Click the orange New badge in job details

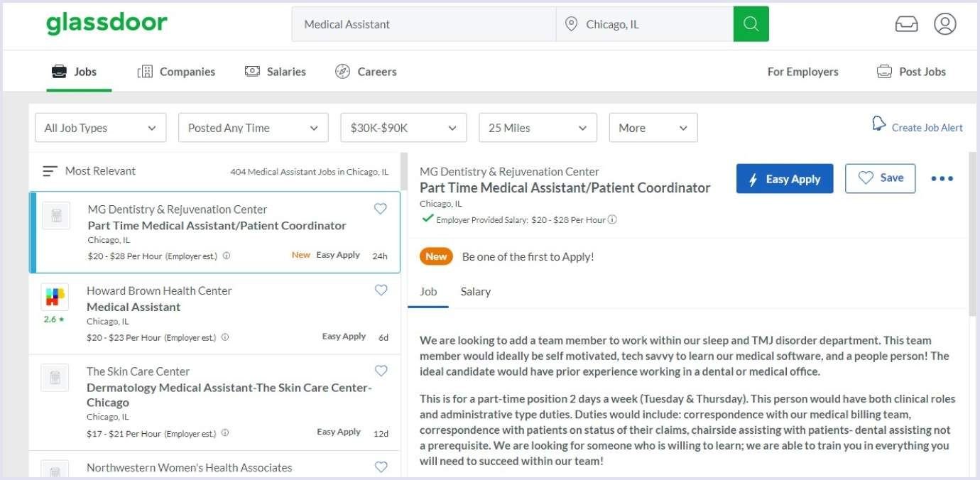[436, 256]
